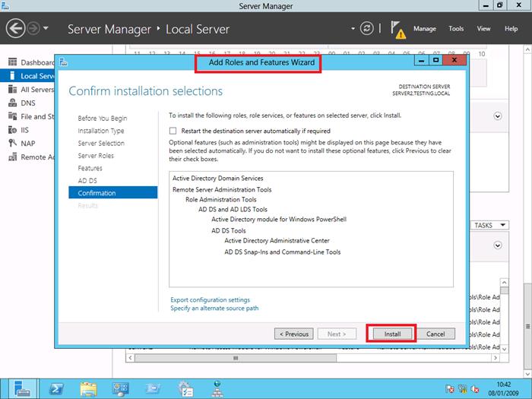This screenshot has height=399, width=532.
Task: Click the horizontal scrollbar thumb
Action: click(x=236, y=358)
